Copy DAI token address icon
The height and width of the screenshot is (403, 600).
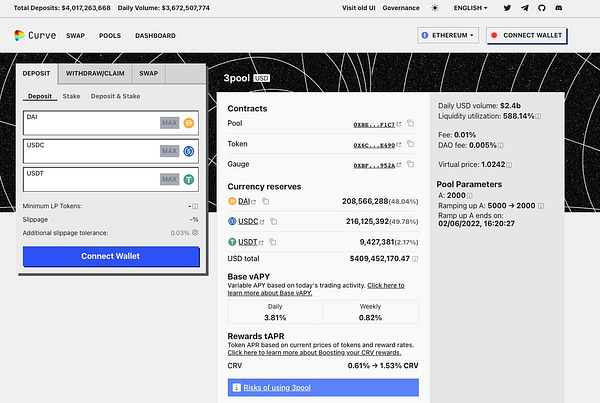tap(266, 201)
